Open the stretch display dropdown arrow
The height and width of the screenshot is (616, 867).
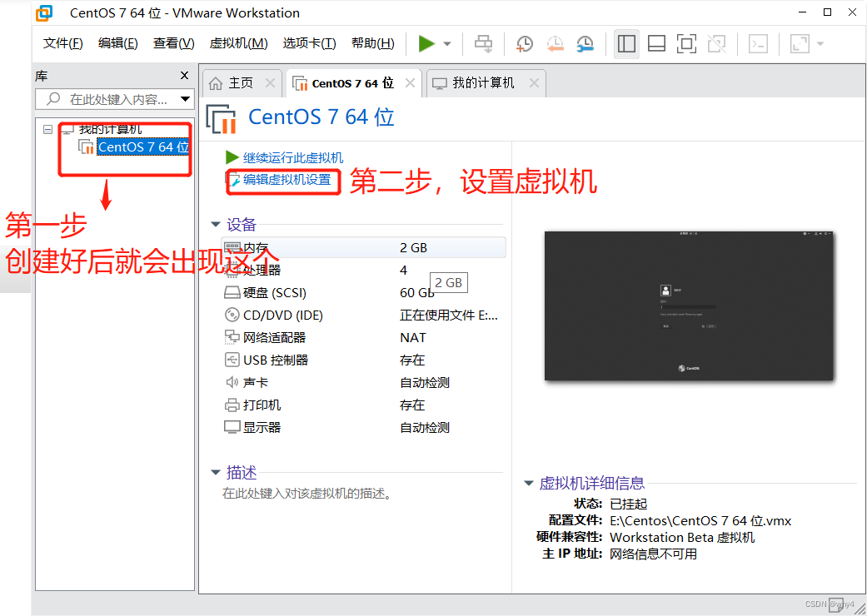(x=820, y=43)
